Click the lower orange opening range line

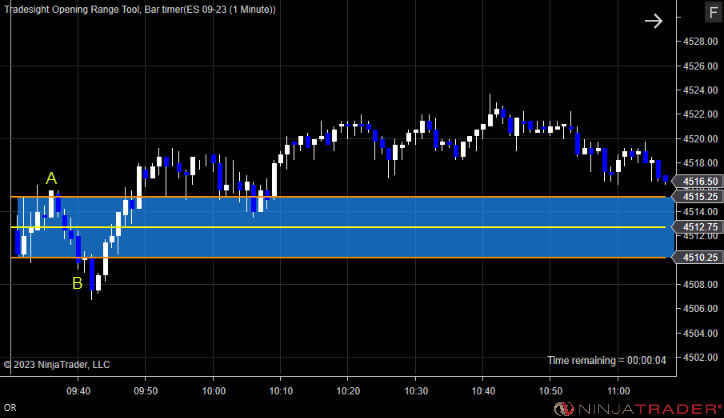pyautogui.click(x=338, y=257)
